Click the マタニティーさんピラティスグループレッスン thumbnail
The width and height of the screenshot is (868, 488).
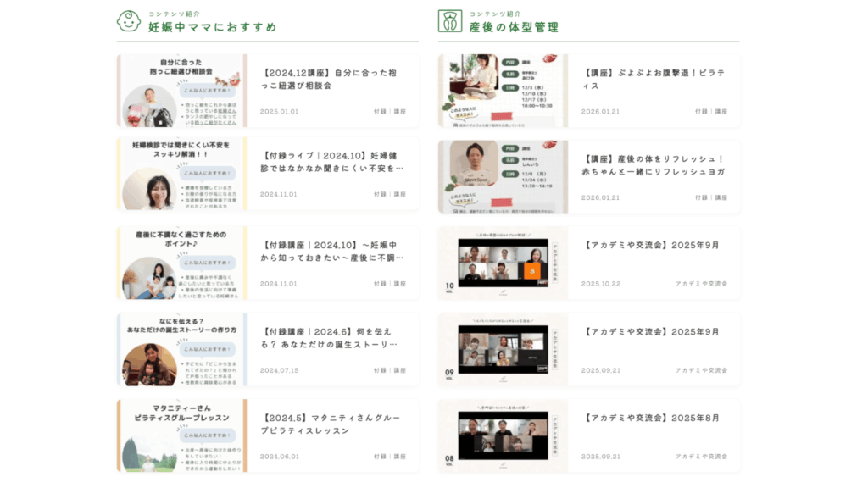click(181, 435)
